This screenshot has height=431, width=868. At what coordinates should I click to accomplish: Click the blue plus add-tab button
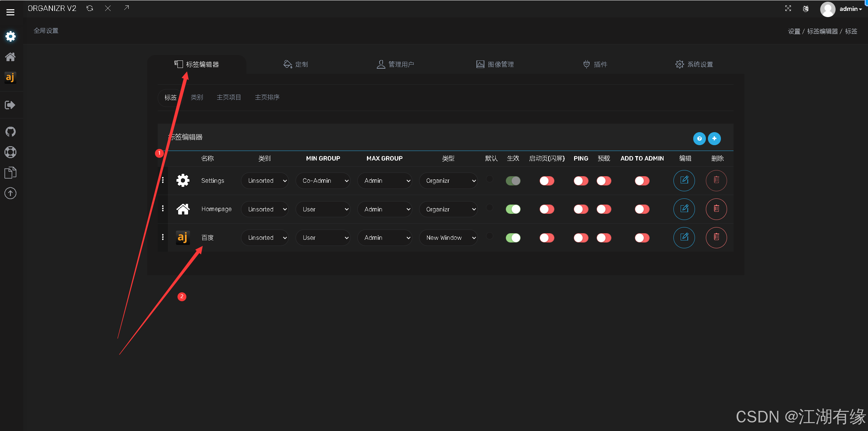tap(714, 139)
